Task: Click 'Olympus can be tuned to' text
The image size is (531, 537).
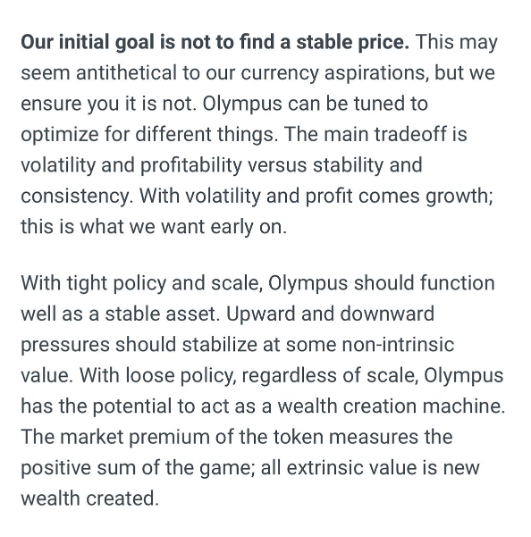Action: [x=315, y=103]
